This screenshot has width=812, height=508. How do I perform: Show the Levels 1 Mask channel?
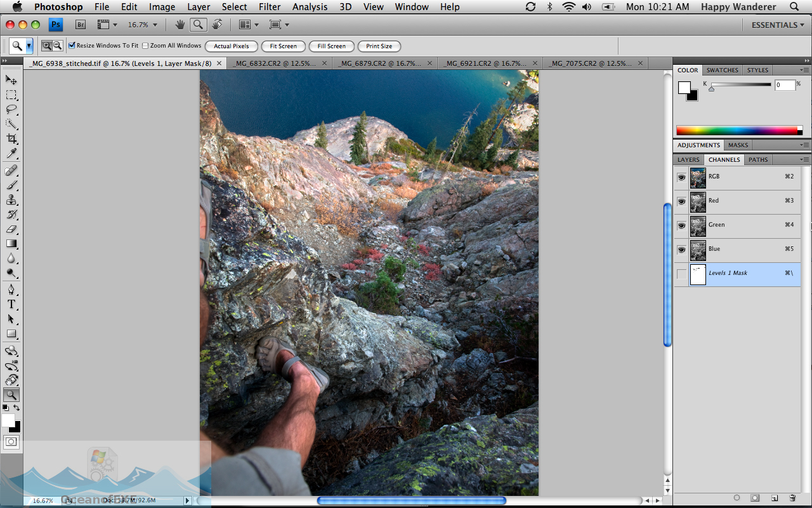click(x=681, y=274)
